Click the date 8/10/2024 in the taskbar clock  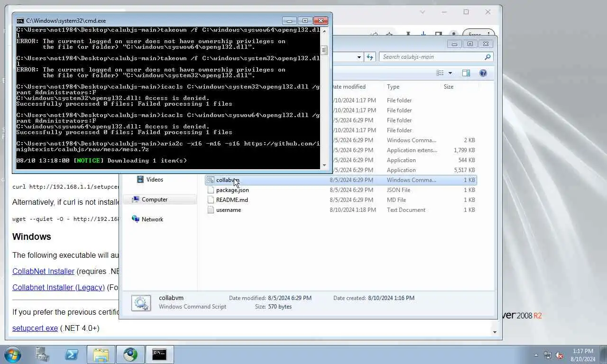[x=583, y=359]
